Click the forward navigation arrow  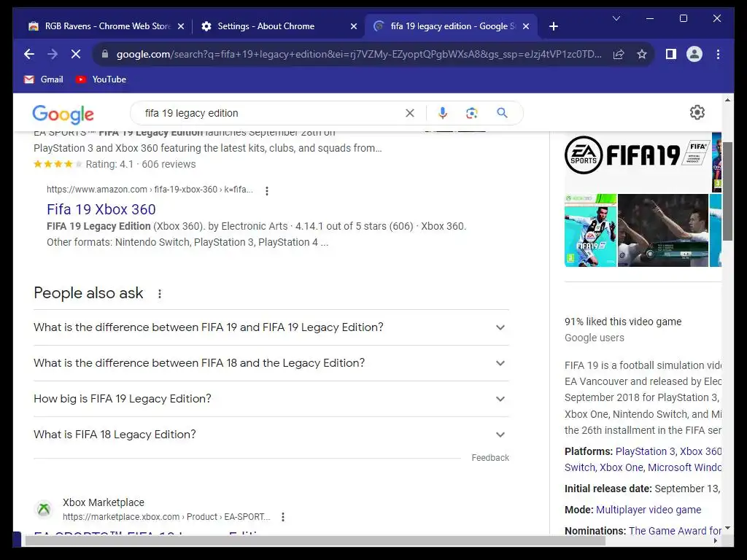coord(53,54)
